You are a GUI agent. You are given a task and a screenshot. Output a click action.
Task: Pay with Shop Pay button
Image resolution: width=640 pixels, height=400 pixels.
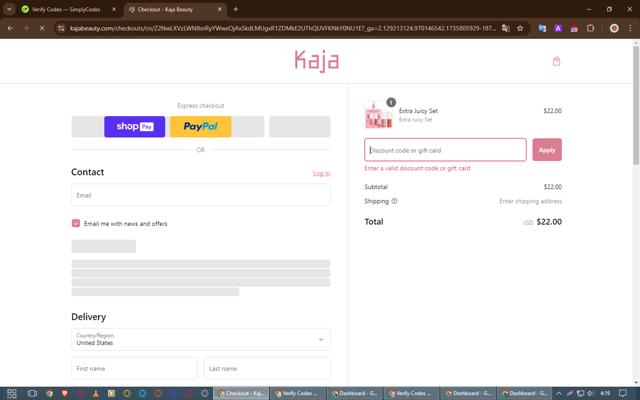click(135, 127)
